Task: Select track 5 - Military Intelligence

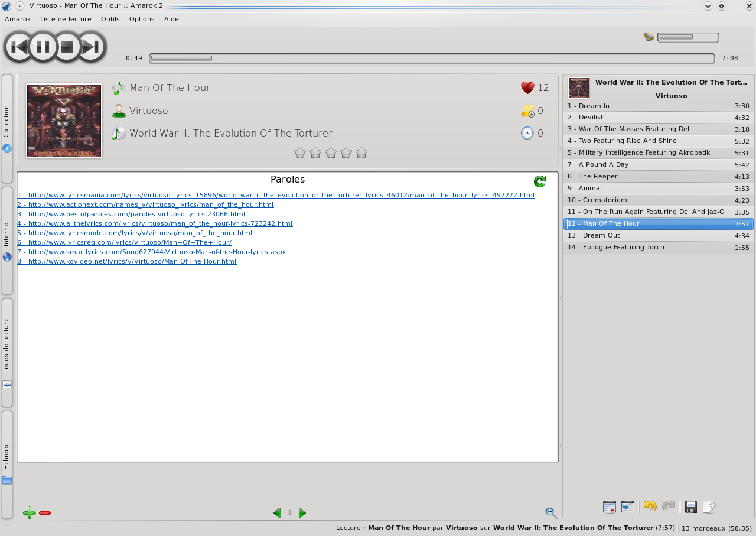Action: point(658,153)
